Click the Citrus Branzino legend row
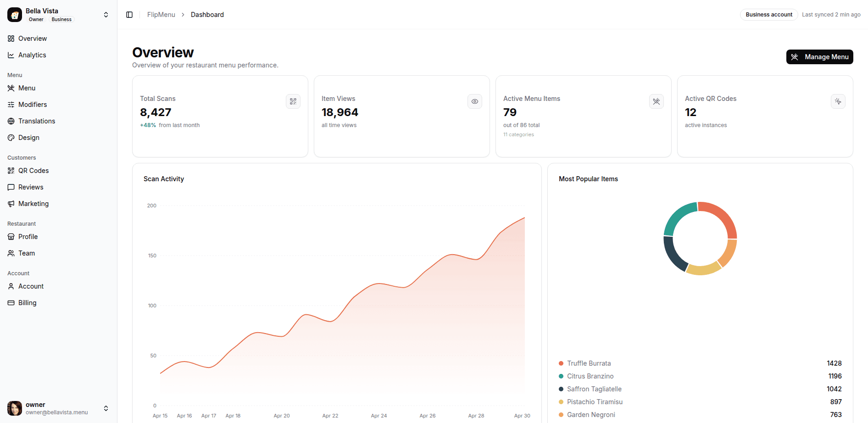 (x=700, y=376)
